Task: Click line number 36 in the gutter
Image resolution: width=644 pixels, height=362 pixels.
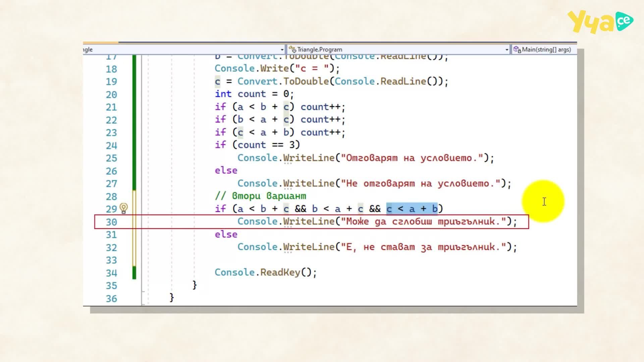Action: coord(111,298)
